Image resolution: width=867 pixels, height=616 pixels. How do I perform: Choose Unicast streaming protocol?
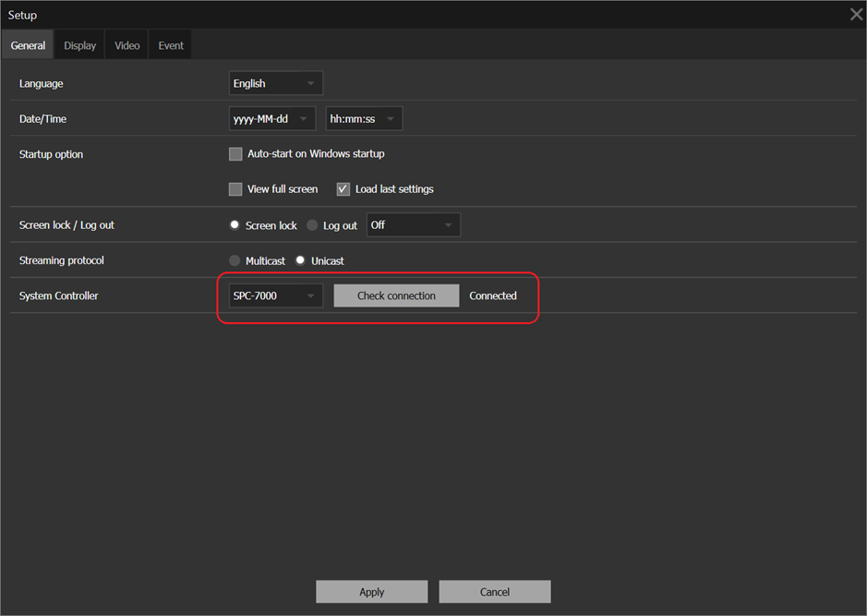click(x=300, y=260)
